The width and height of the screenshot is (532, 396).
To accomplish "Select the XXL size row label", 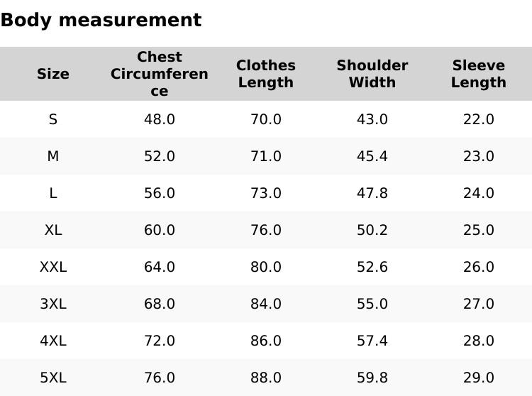I will tap(53, 267).
